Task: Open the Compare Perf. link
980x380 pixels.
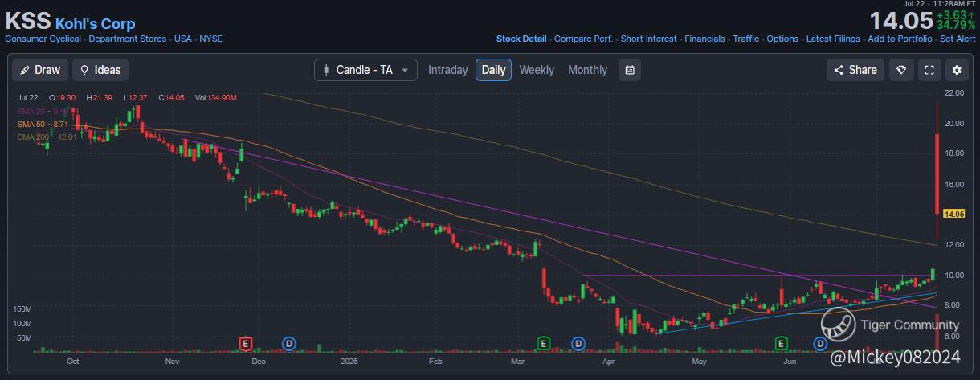Action: click(x=584, y=39)
